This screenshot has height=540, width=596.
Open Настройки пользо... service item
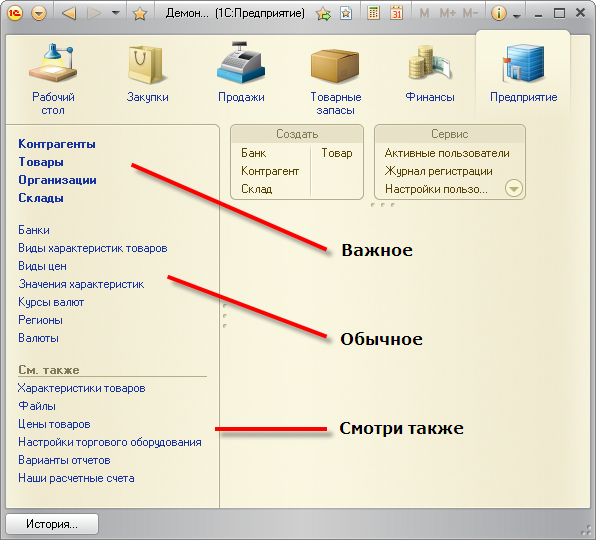[436, 189]
